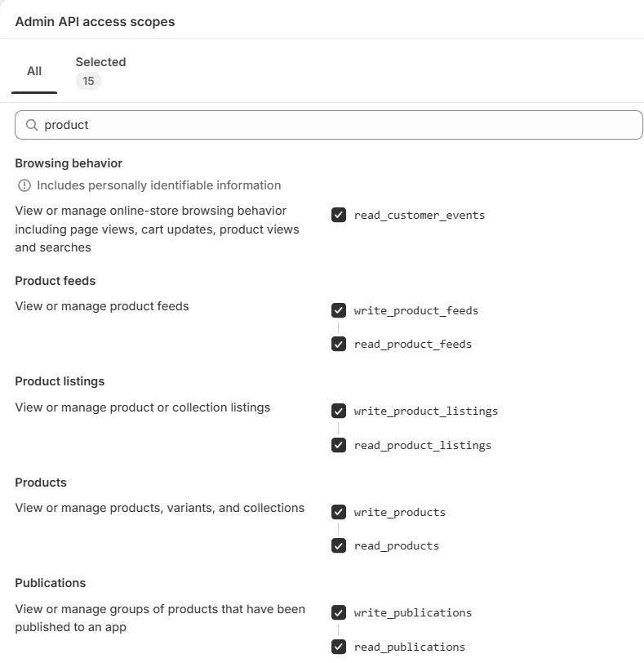Disable write_product_listings scope

click(339, 411)
